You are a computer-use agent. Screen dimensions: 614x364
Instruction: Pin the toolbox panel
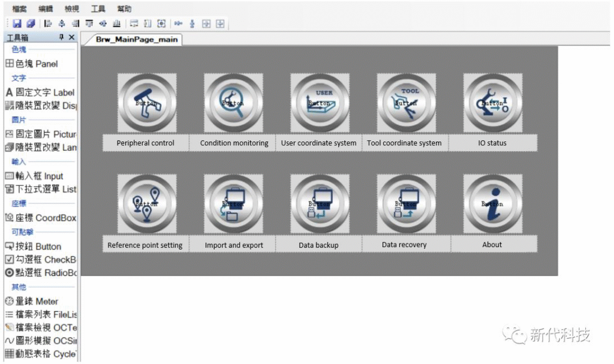point(61,37)
